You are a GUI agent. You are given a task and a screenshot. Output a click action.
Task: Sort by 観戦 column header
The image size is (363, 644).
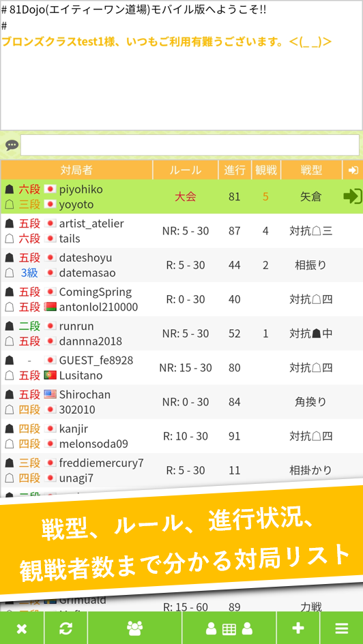[x=266, y=170]
